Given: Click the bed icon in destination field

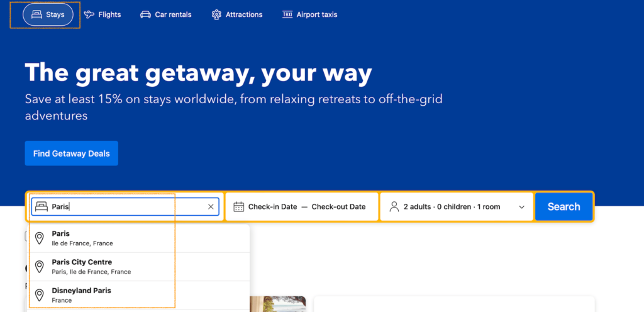Looking at the screenshot, I should 42,206.
